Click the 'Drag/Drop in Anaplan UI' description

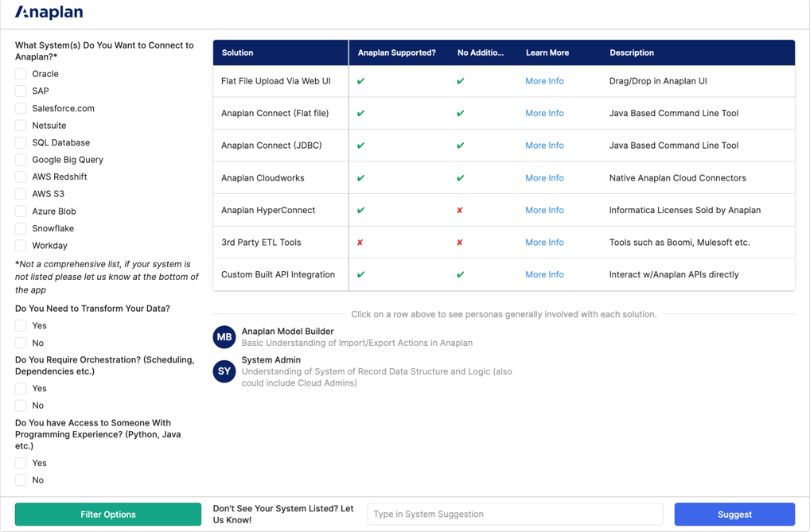[x=658, y=81]
